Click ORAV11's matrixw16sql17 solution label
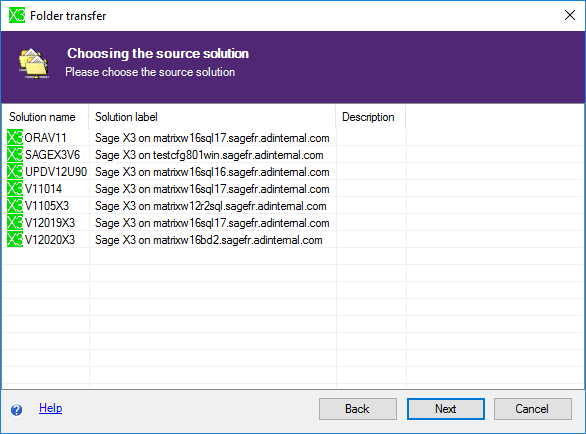 212,138
